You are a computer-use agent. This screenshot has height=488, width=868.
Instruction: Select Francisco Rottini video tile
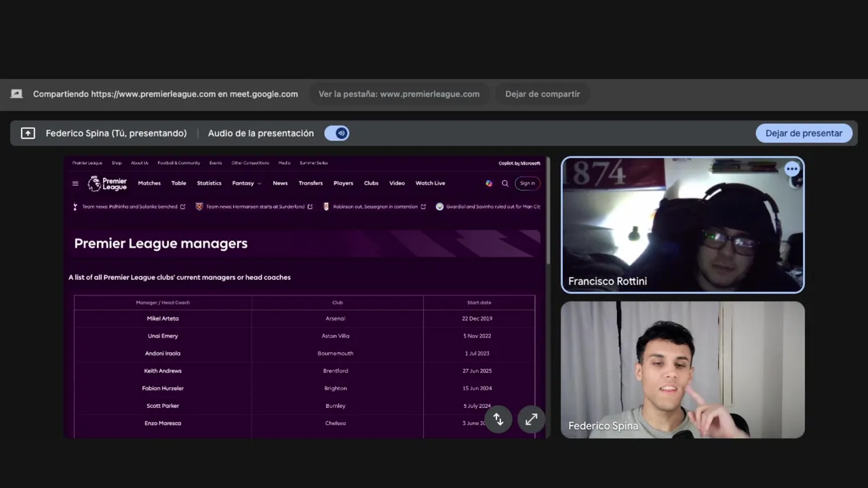[x=683, y=225]
